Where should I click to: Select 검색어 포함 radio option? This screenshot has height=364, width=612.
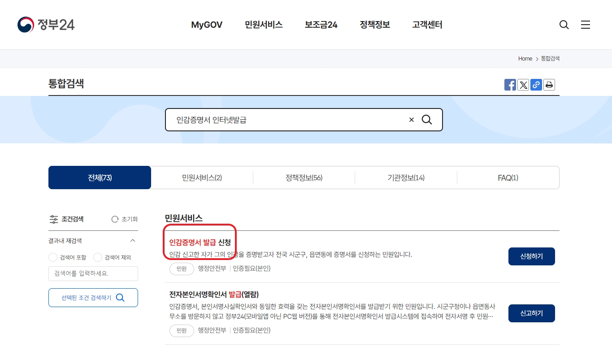[53, 257]
